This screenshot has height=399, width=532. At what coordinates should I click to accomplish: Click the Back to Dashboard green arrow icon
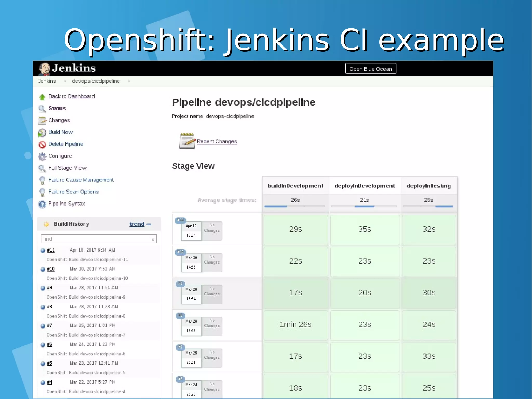pyautogui.click(x=42, y=97)
